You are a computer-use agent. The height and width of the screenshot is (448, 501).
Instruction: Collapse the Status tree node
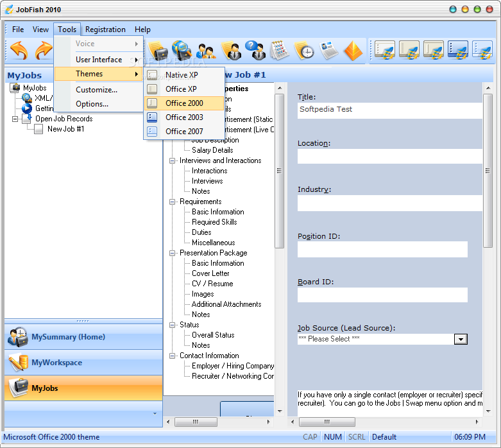coord(172,325)
